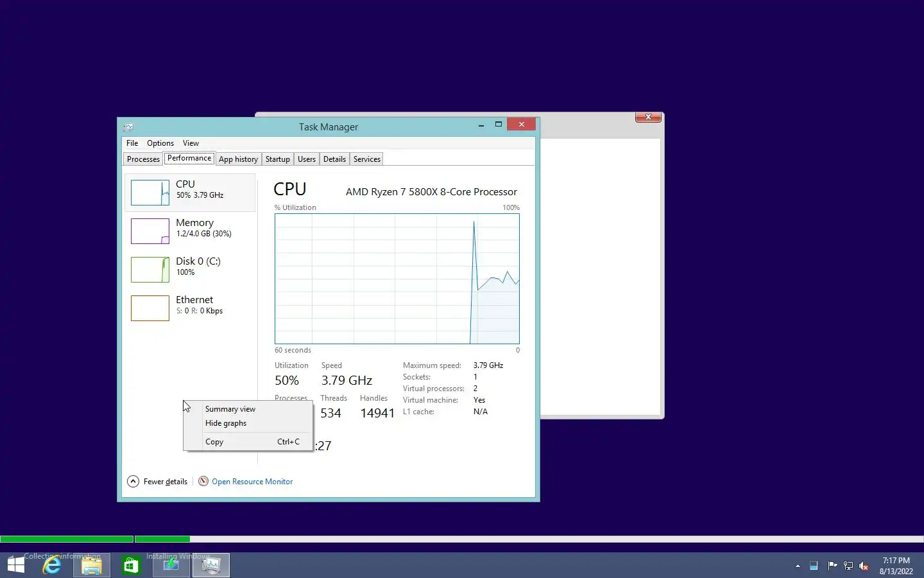
Task: Show hidden system tray icons
Action: [798, 566]
